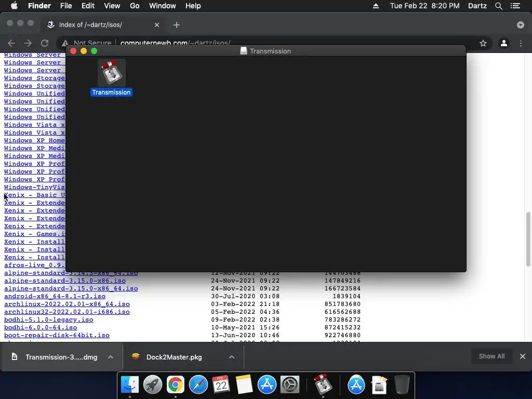
Task: Go forward in Chrome
Action: coord(28,43)
